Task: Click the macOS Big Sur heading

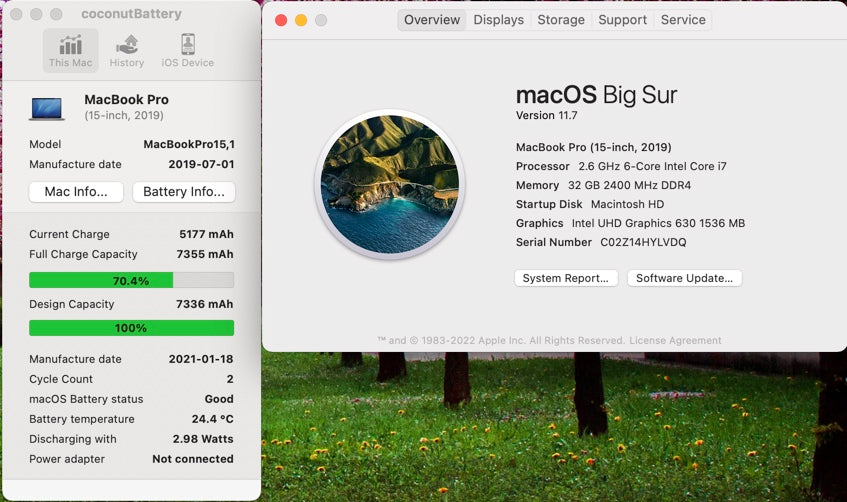Action: tap(596, 95)
